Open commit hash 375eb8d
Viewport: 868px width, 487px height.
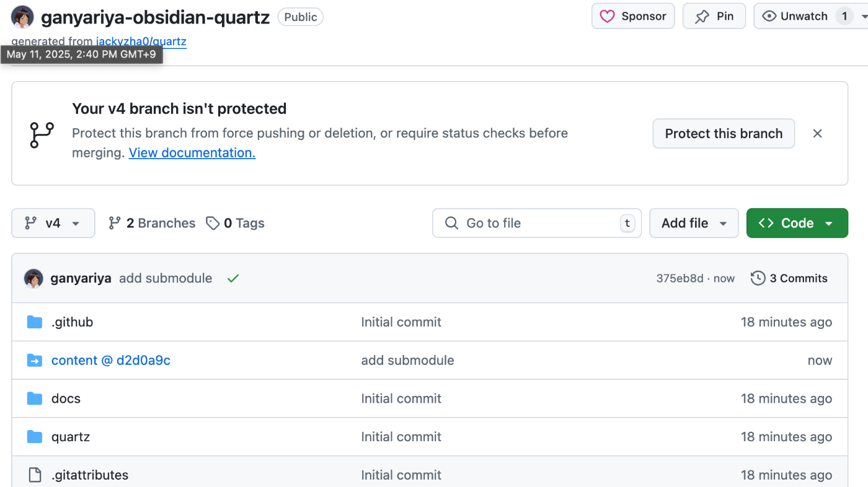click(680, 278)
